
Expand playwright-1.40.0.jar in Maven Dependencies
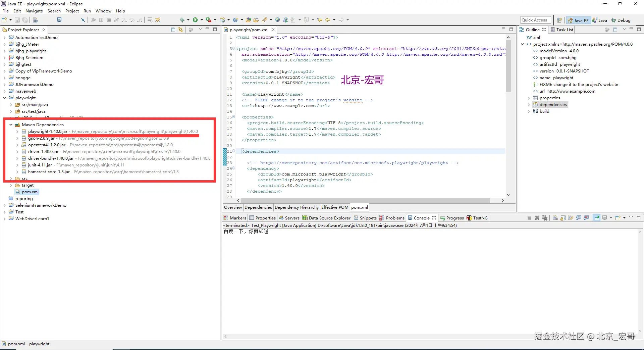pos(17,132)
